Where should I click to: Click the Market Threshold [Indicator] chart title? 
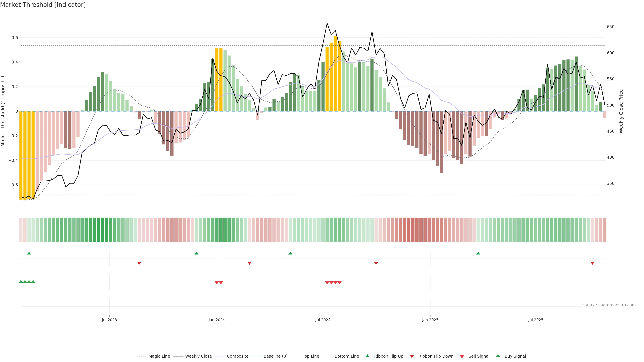(43, 5)
